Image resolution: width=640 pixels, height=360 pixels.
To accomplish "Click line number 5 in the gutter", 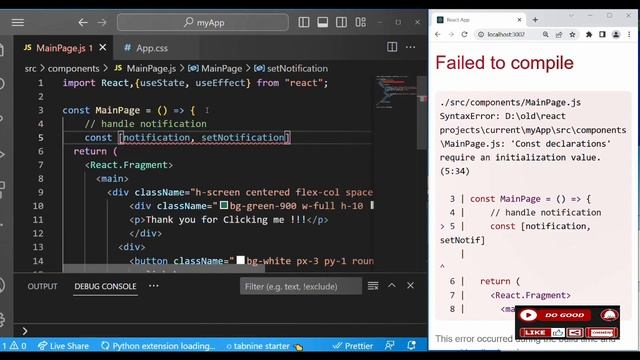I will coord(40,138).
